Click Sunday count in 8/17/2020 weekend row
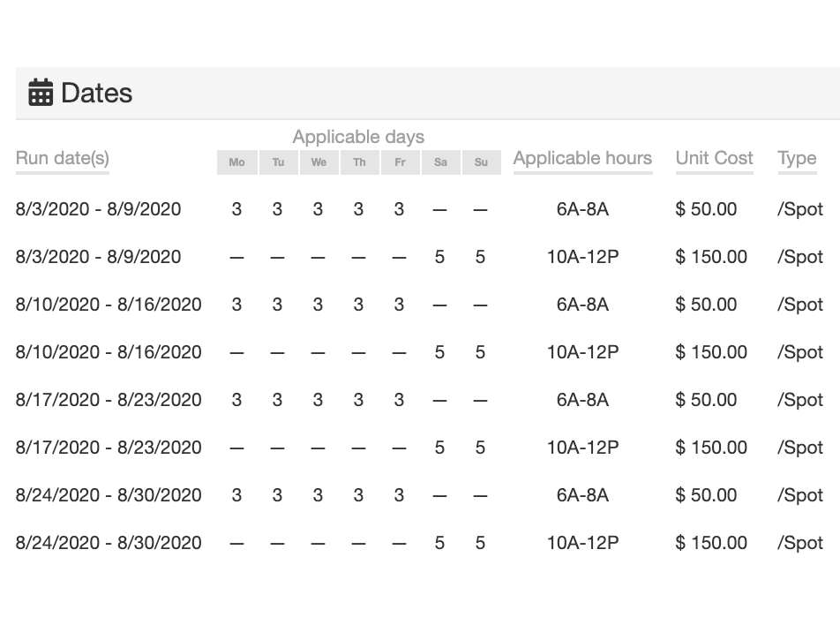This screenshot has width=840, height=625. 480,448
